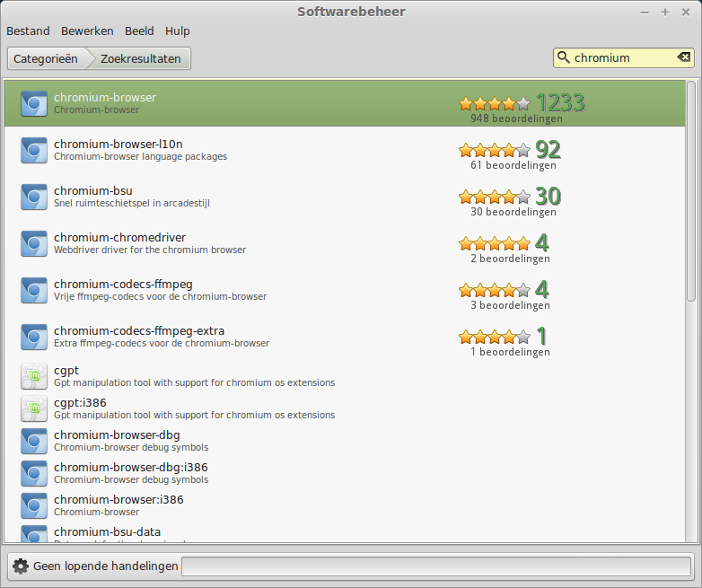Screen dimensions: 702x588
Task: Open the Beeld menu
Action: [x=139, y=31]
